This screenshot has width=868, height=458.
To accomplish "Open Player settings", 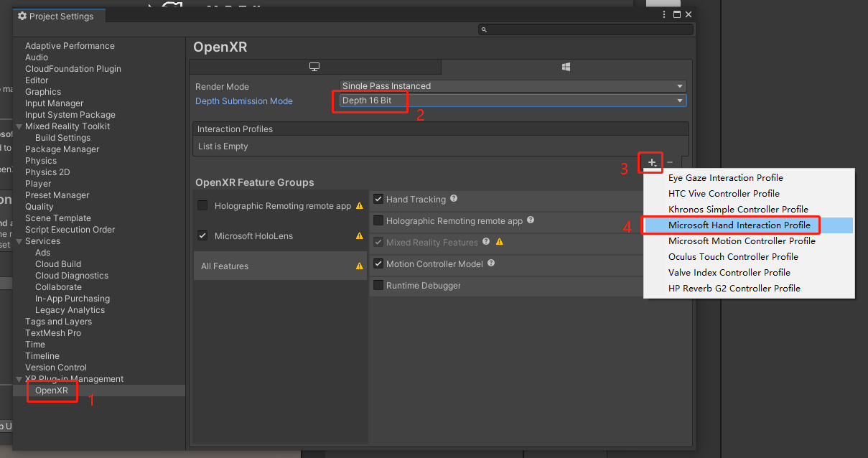I will (38, 184).
